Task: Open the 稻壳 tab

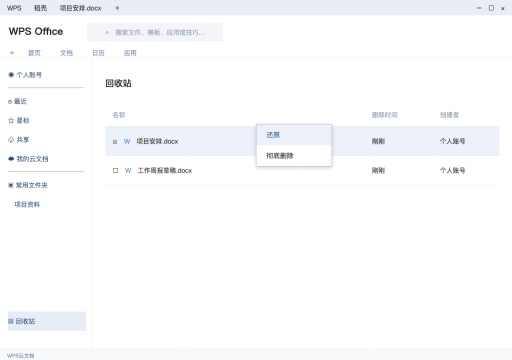Action: pos(40,8)
